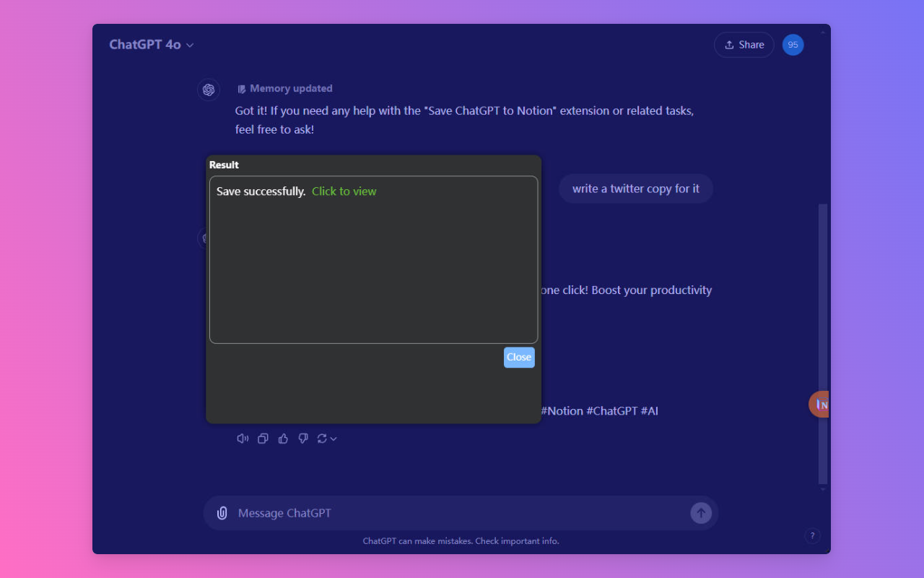The width and height of the screenshot is (924, 578).
Task: Copy the response with the copy icon
Action: (263, 439)
